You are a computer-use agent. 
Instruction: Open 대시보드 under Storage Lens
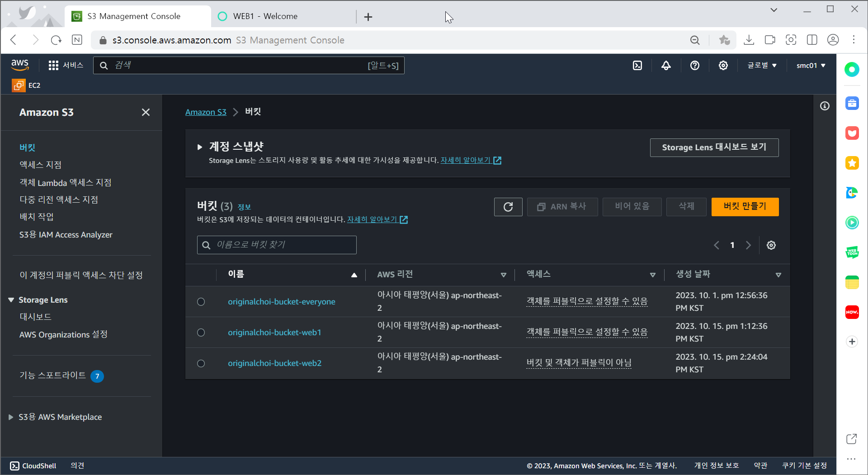click(35, 317)
